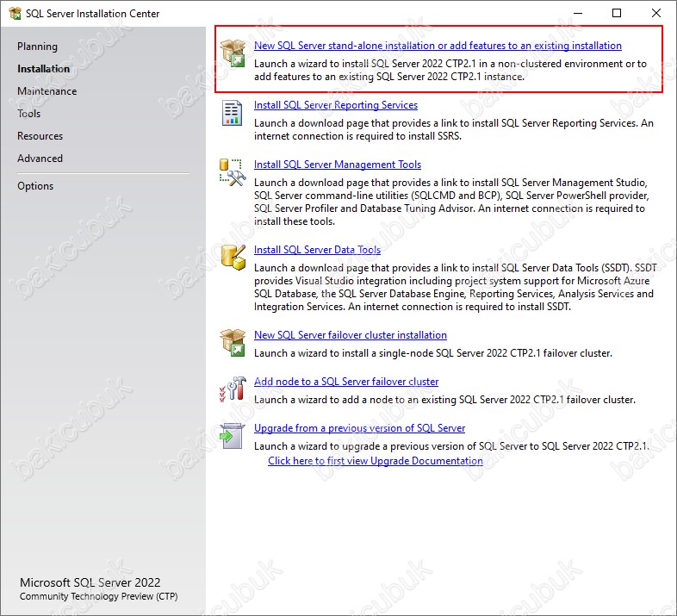Click the SQL Server Installation Center title icon
Screen dimensions: 677x616
(x=15, y=14)
